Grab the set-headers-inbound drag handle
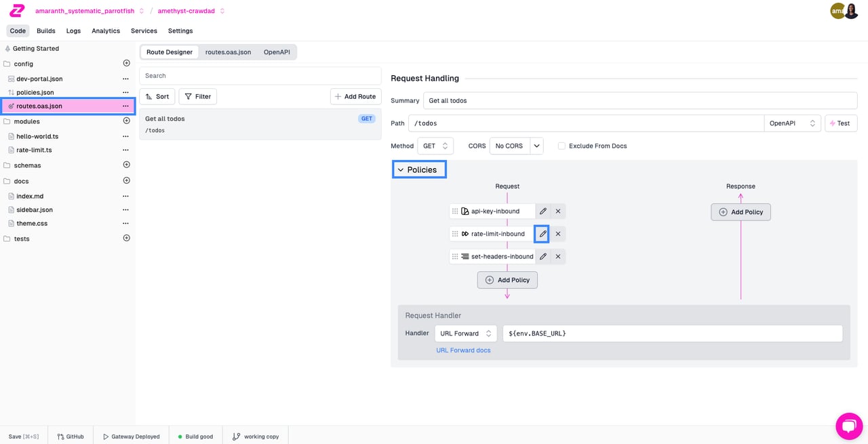Viewport: 868px width, 444px height. coord(455,256)
